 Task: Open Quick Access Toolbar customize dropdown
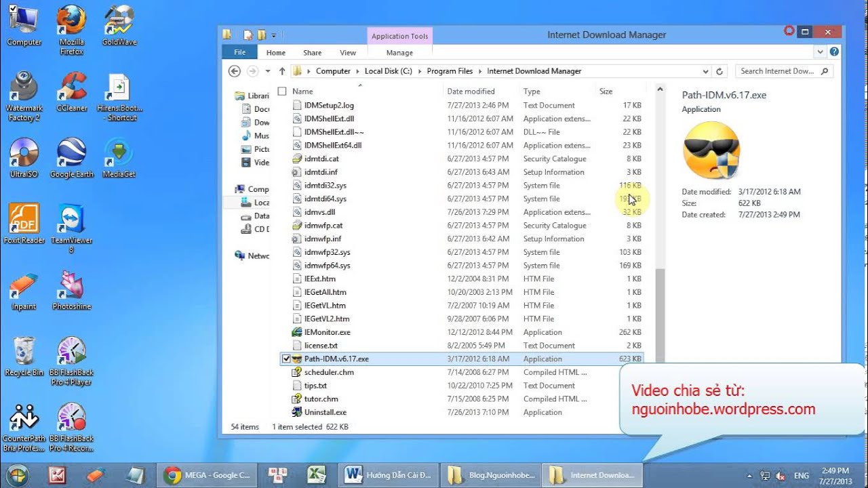(x=274, y=35)
